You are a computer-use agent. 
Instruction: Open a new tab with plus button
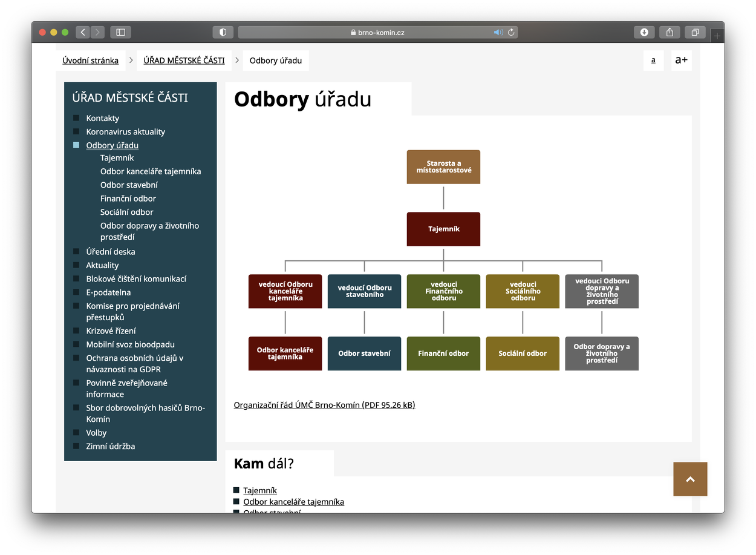pos(717,36)
